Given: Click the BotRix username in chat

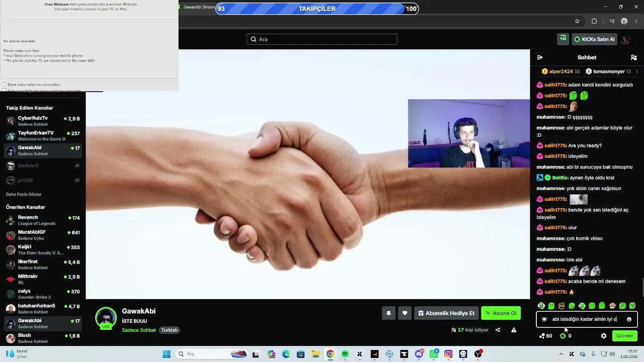Looking at the screenshot, I should (560, 177).
